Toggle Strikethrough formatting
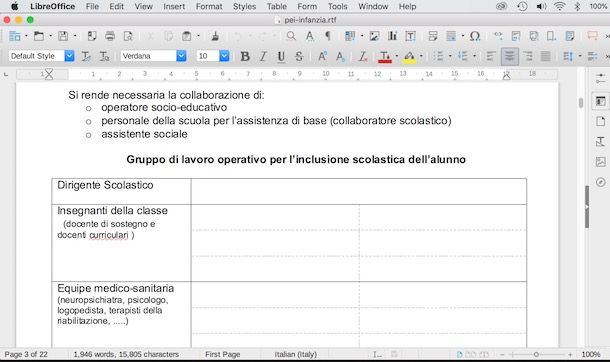 pos(299,56)
